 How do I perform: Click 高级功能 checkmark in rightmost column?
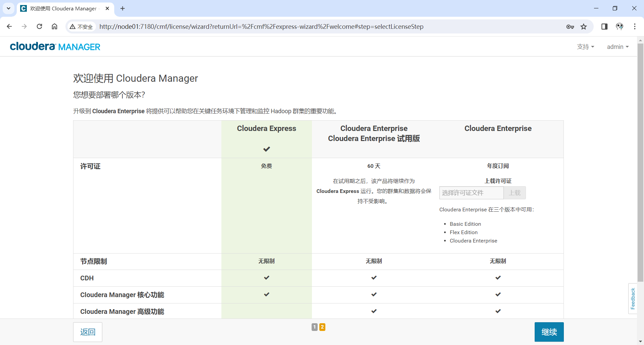498,311
